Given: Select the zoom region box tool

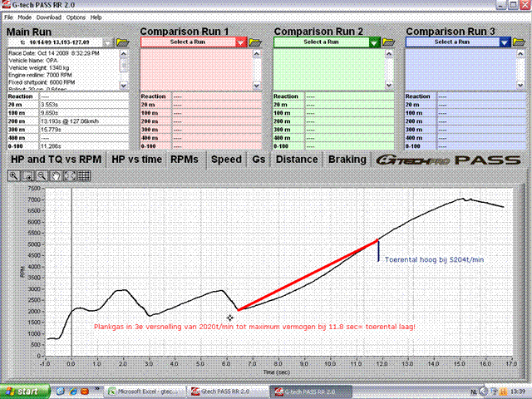Looking at the screenshot, I should tap(27, 175).
